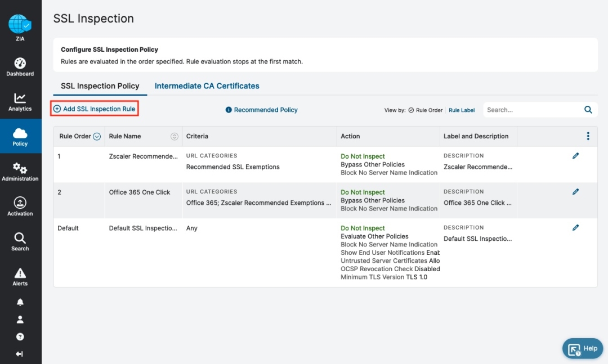Switch to Intermediate CA Certificates tab
608x364 pixels.
click(x=207, y=86)
